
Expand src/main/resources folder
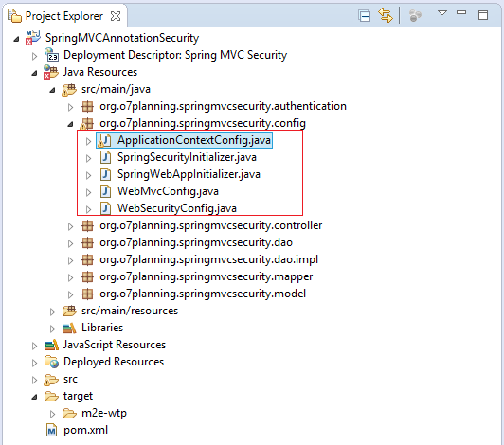point(52,312)
